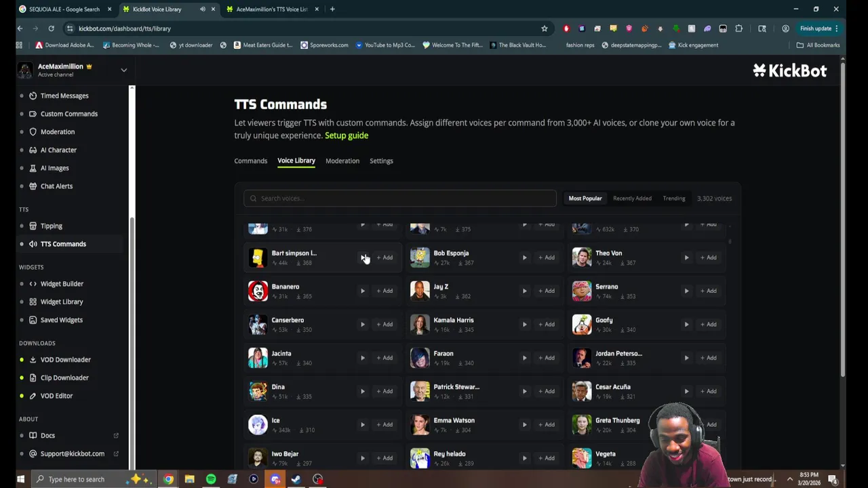This screenshot has height=488, width=868.
Task: Sort voices by Most Popular
Action: [585, 199]
